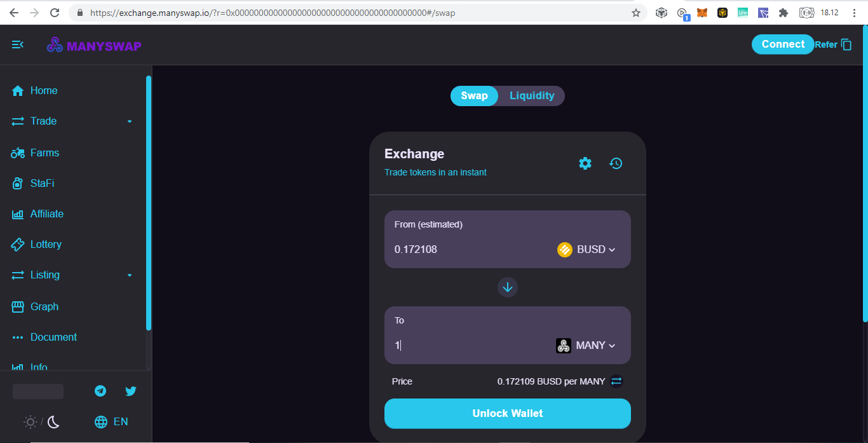
Task: Click the Unlock Wallet button
Action: (x=508, y=414)
